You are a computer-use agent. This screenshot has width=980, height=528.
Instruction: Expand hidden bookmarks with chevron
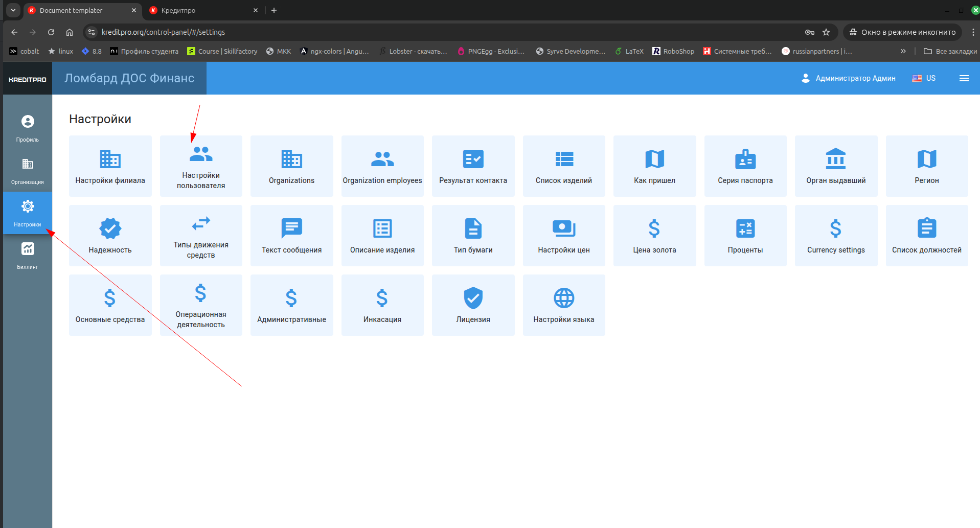click(903, 51)
